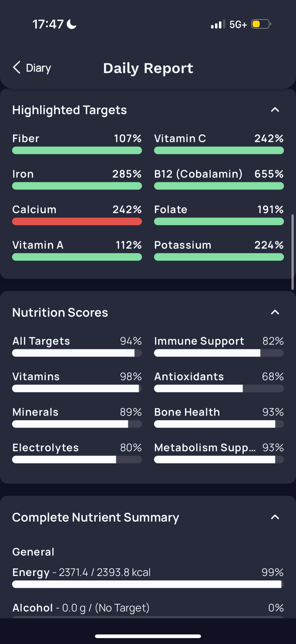This screenshot has width=296, height=644.
Task: Tap the Immune Support score bar
Action: tap(219, 353)
